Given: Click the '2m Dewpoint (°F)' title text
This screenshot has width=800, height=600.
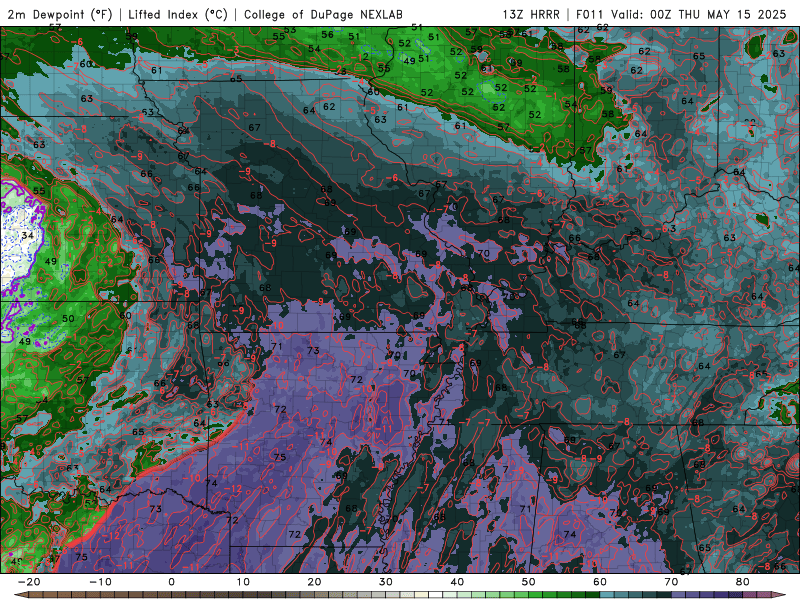Looking at the screenshot, I should (x=60, y=14).
